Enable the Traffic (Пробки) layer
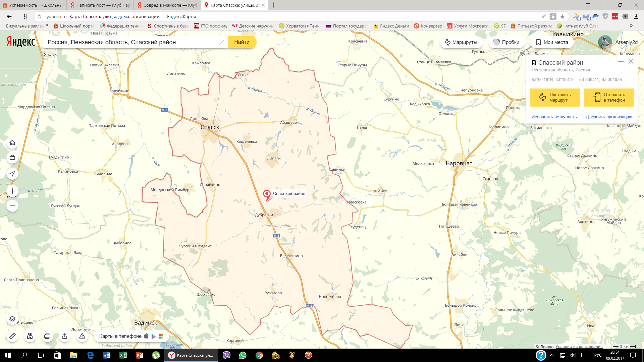644x362 pixels. tap(506, 42)
